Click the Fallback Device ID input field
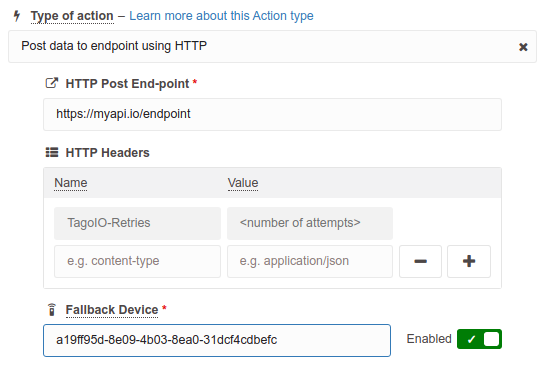545x368 pixels. [217, 341]
